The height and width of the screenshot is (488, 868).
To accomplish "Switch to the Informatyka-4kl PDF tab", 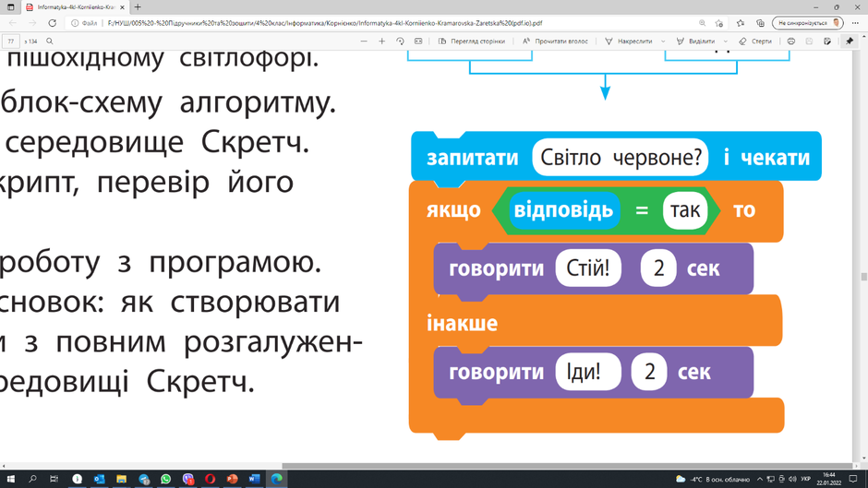I will 76,7.
